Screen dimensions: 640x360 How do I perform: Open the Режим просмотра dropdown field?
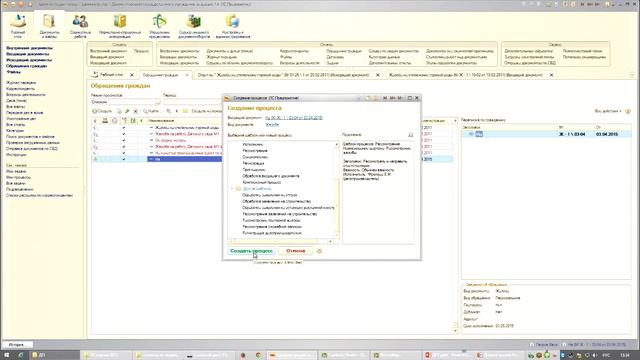click(125, 102)
